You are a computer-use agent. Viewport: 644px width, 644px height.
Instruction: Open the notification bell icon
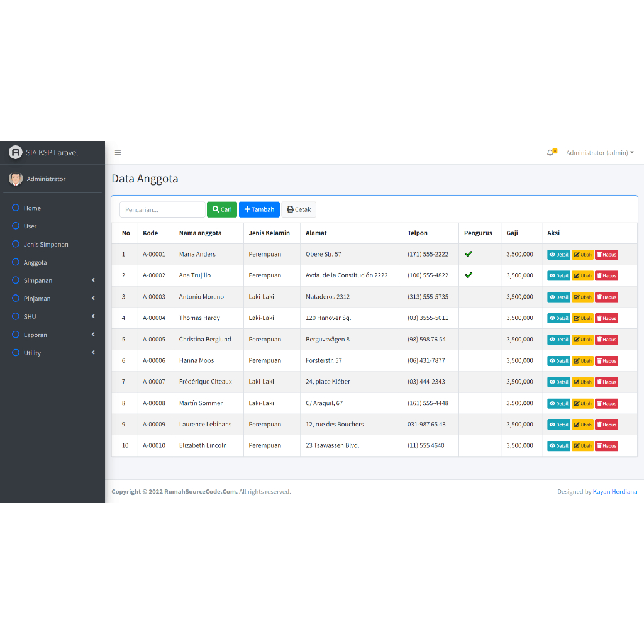(550, 152)
